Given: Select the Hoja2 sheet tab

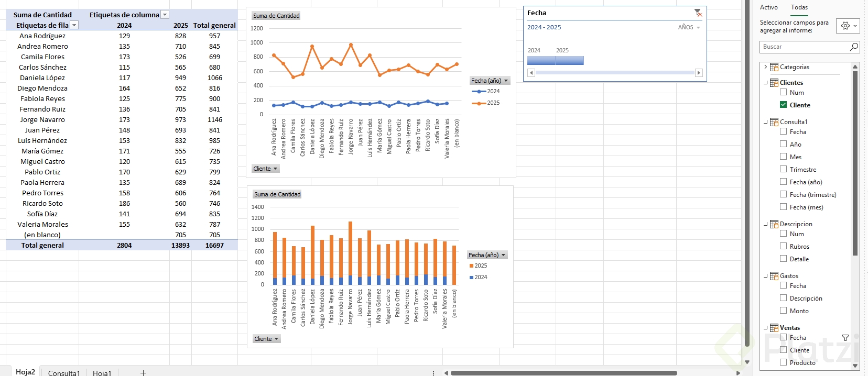Looking at the screenshot, I should [25, 372].
